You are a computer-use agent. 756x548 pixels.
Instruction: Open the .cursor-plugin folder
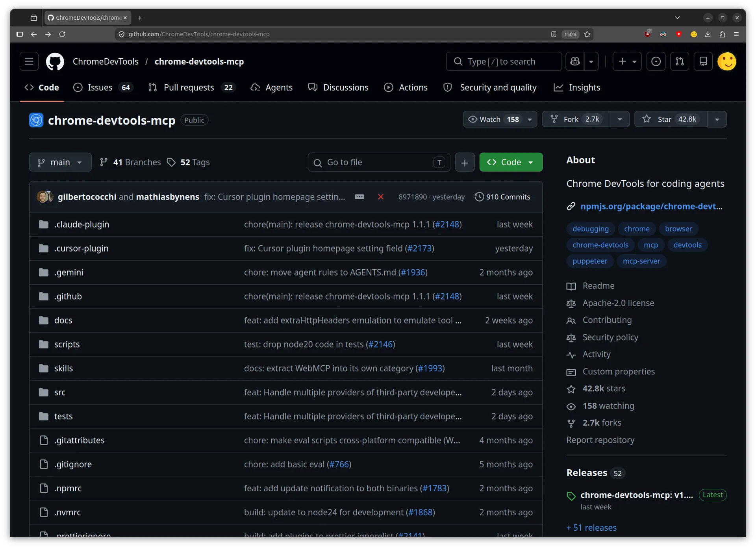[x=82, y=248]
